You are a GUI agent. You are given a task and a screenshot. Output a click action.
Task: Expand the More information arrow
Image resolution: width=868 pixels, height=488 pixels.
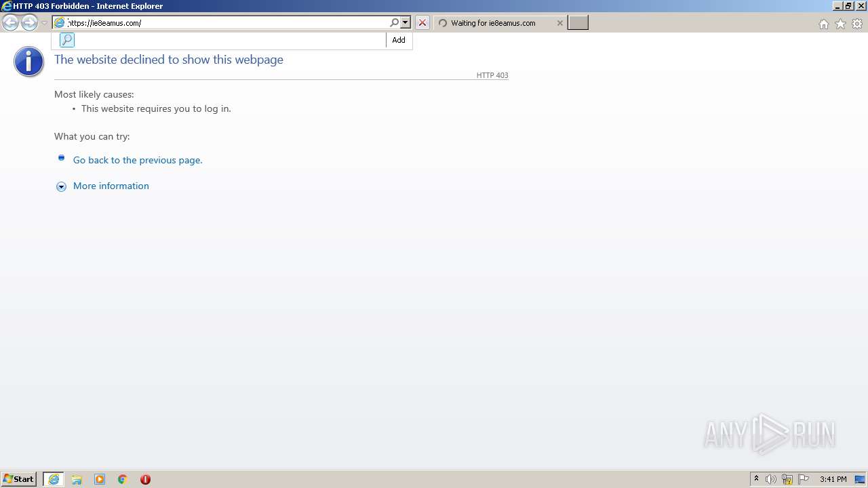[x=61, y=186]
